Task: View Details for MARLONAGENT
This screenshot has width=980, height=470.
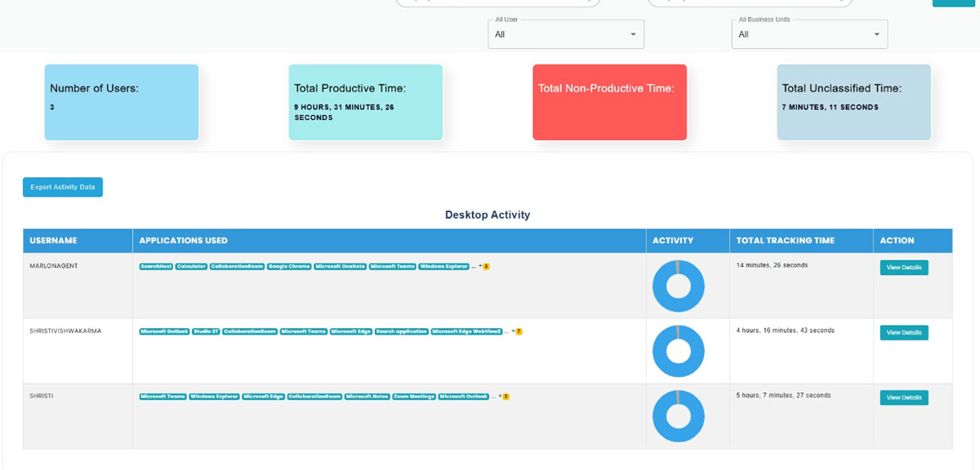Action: 903,268
